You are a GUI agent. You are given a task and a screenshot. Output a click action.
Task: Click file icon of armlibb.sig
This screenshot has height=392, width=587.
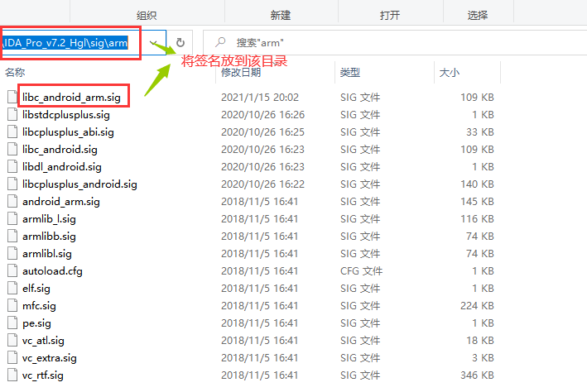click(x=12, y=236)
